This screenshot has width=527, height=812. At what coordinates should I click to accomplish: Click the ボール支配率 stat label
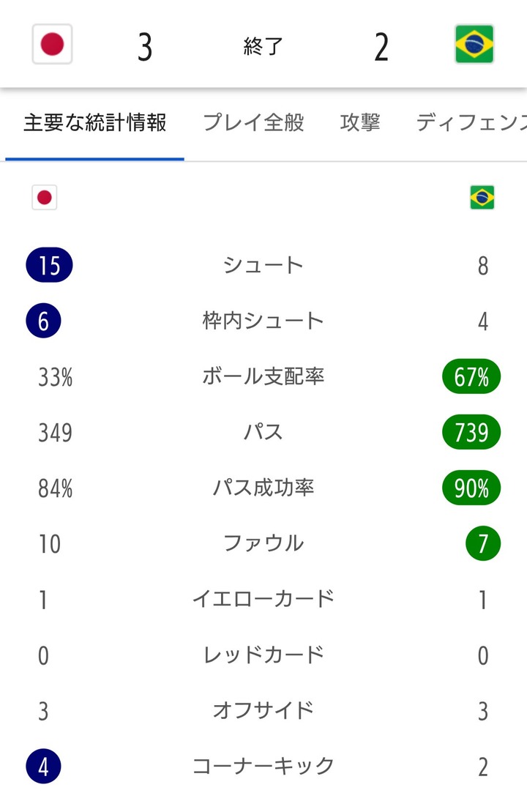click(263, 377)
